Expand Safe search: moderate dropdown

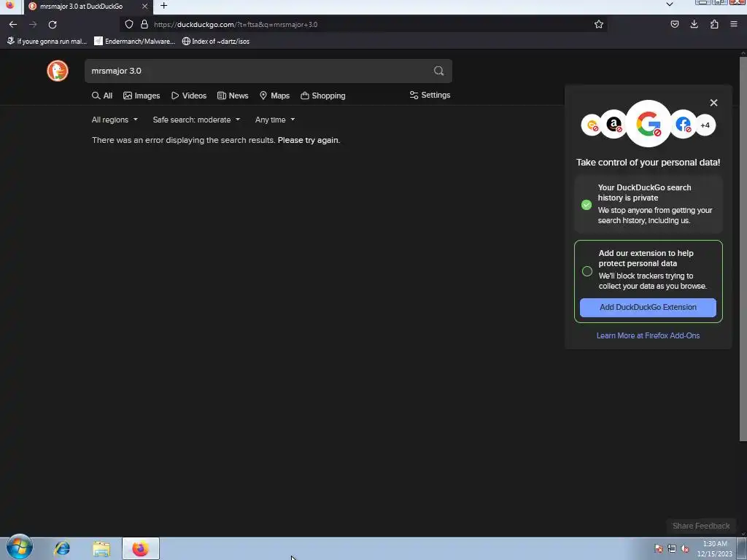click(x=196, y=120)
